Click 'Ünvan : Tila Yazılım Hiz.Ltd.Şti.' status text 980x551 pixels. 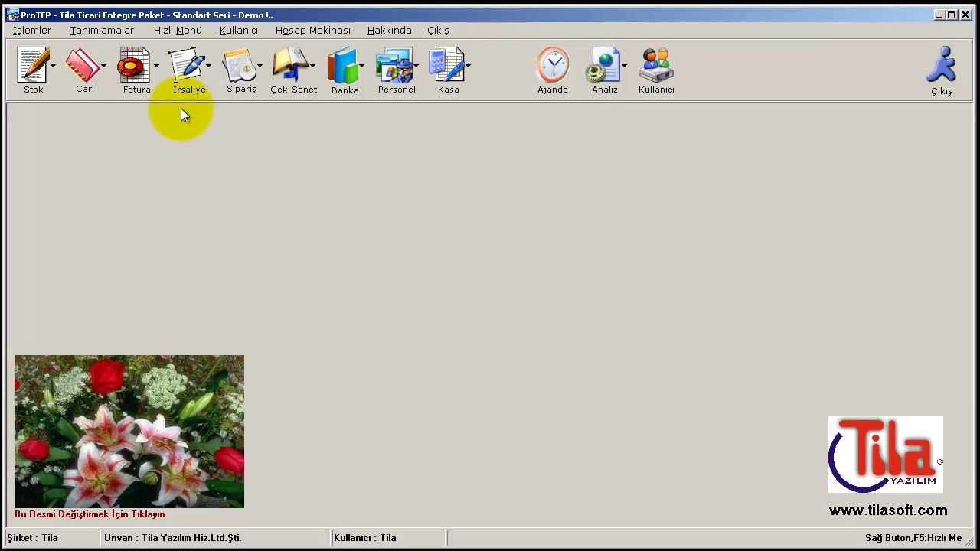(x=173, y=538)
